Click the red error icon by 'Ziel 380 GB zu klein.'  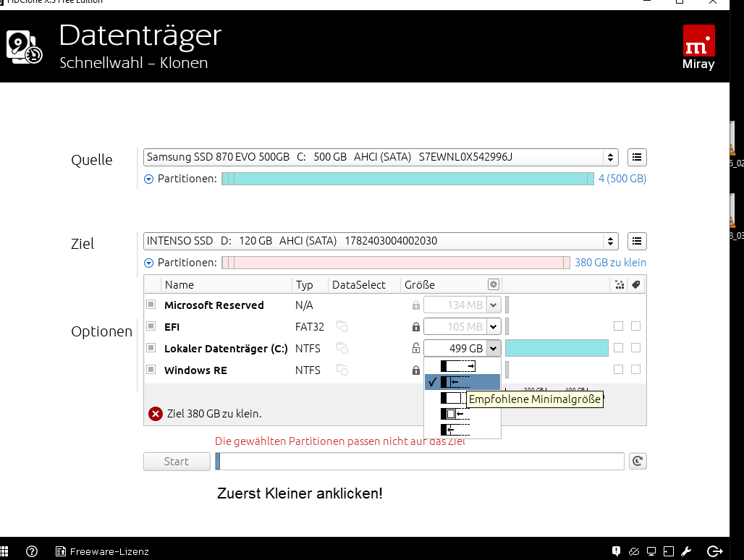coord(155,414)
